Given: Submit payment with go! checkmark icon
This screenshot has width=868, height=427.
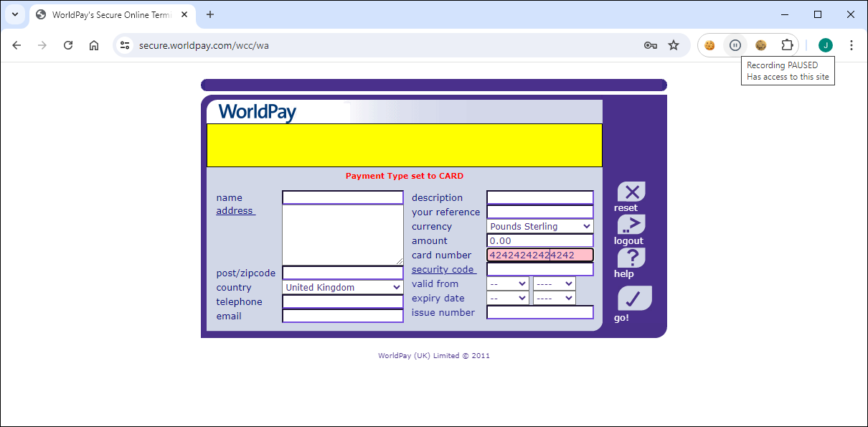Looking at the screenshot, I should [634, 298].
